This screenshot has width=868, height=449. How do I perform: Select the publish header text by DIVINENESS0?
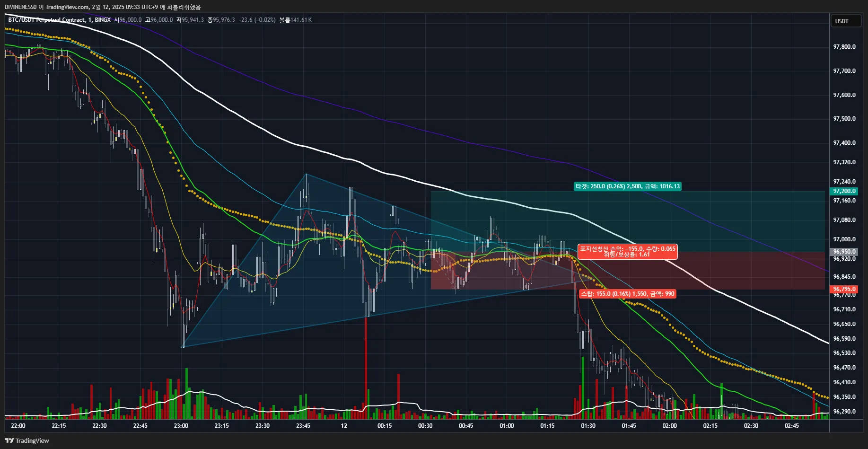point(103,7)
